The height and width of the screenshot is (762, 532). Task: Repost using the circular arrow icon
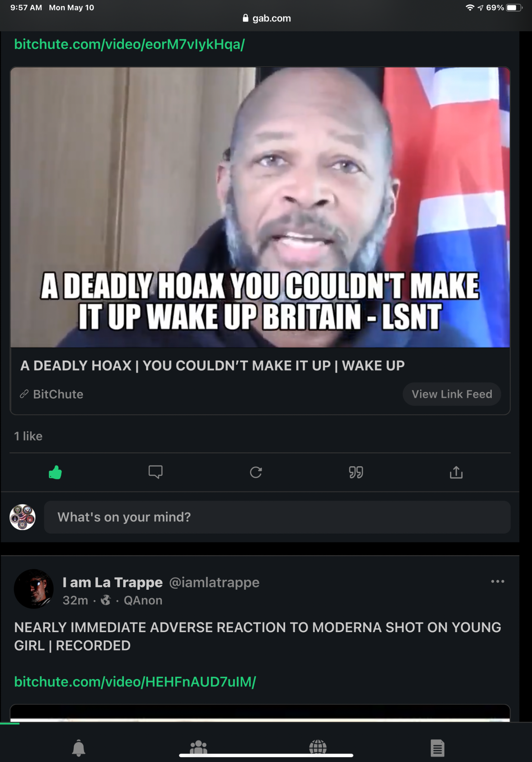click(x=256, y=473)
